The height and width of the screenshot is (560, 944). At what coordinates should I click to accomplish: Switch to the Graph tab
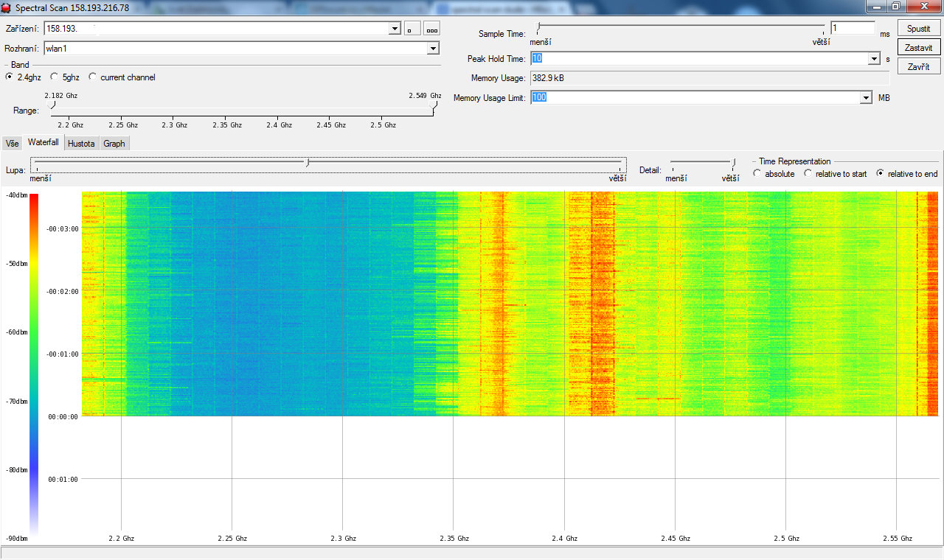point(114,144)
